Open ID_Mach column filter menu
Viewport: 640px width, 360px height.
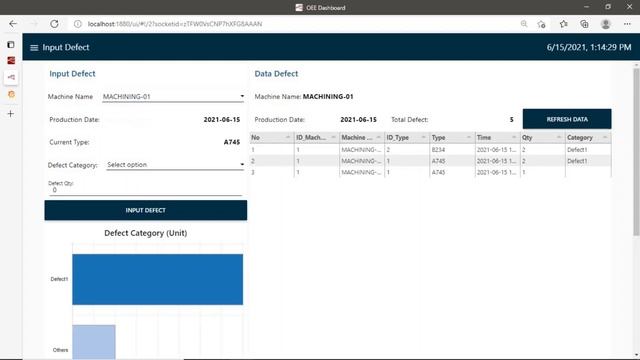(x=333, y=138)
